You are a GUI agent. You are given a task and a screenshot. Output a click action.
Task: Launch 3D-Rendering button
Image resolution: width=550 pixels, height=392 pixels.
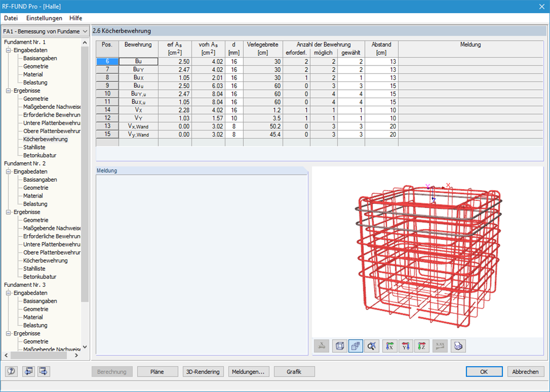(203, 372)
